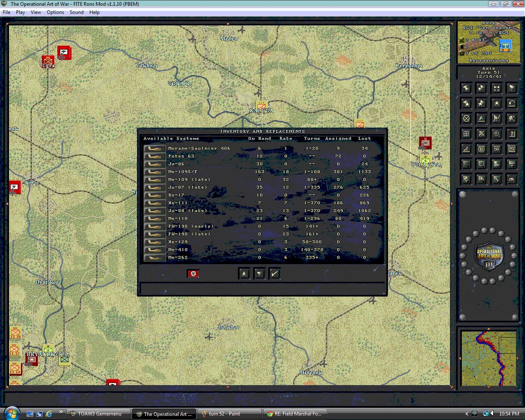The image size is (525, 420).
Task: Click the Me-109E/F name in the inventory list
Action: [x=183, y=172]
